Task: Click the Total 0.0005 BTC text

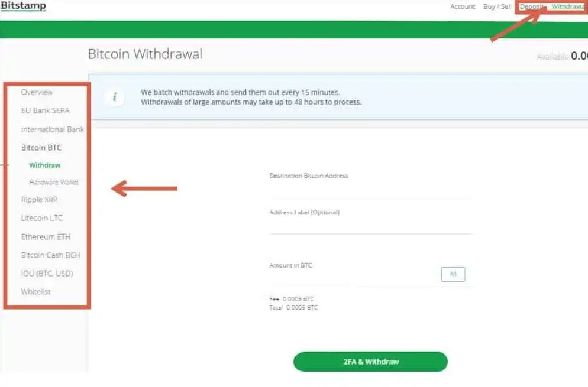Action: (x=293, y=308)
